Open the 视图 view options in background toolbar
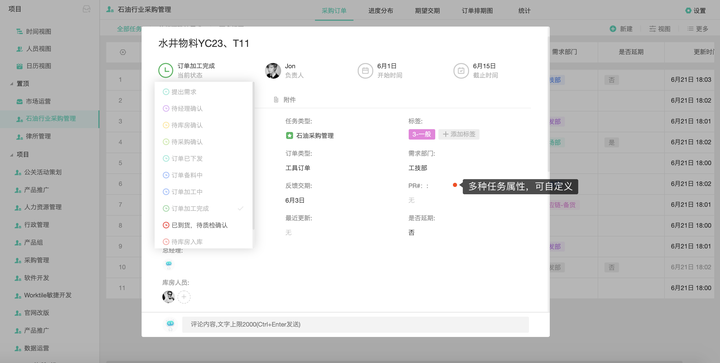Viewport: 720px width, 363px height. (659, 29)
